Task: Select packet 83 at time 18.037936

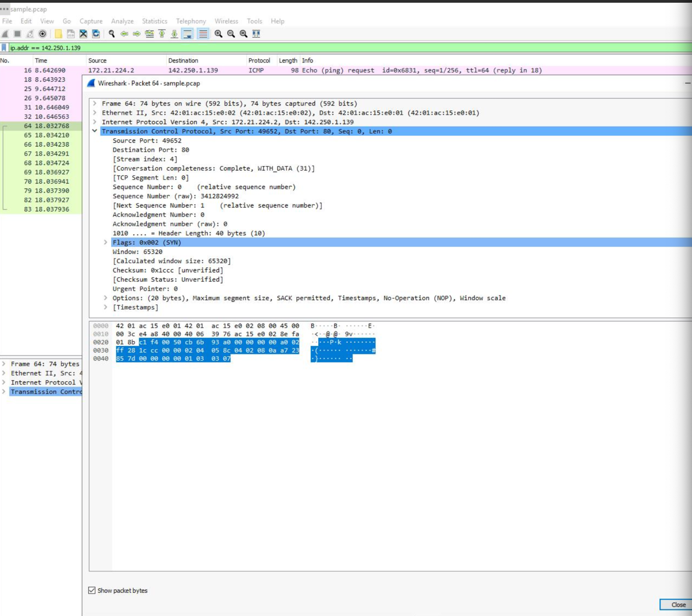Action: pos(41,209)
